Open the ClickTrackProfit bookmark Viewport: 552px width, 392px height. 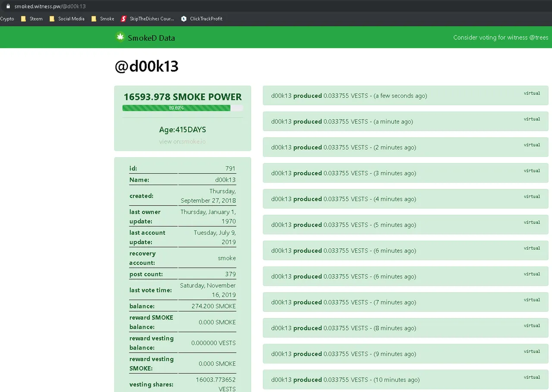coord(202,19)
